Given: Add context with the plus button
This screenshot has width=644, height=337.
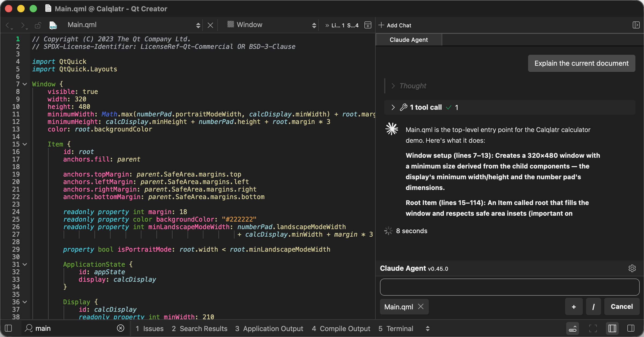Looking at the screenshot, I should 574,306.
